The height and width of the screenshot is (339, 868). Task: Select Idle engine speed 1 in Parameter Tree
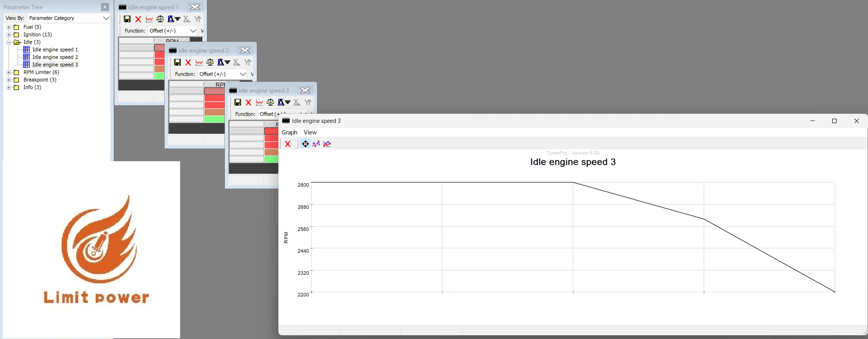tap(55, 50)
